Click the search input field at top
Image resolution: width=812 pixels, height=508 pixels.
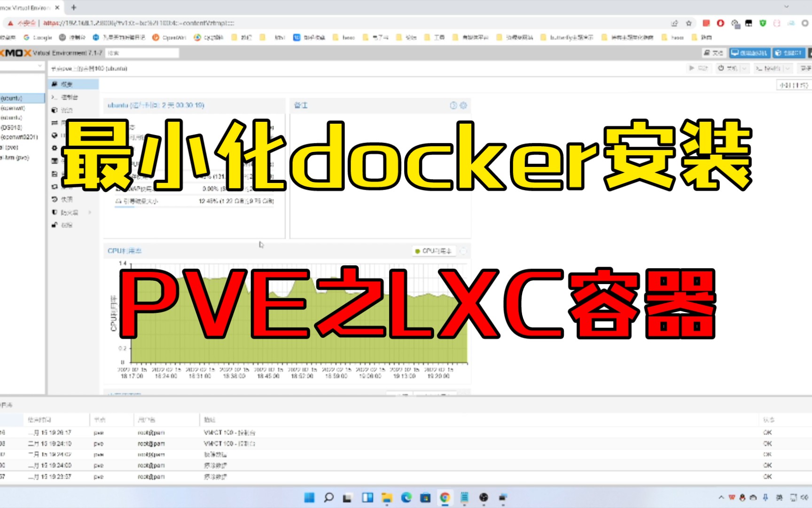click(x=141, y=53)
